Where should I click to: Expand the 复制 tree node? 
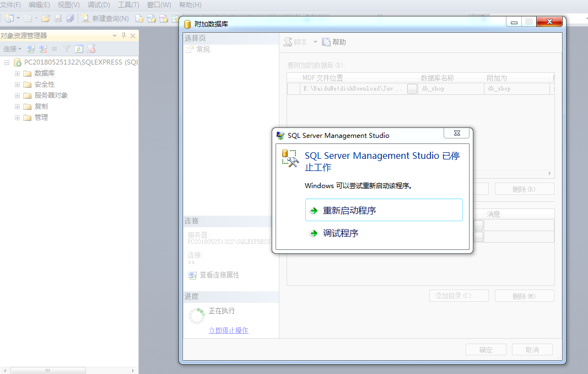[17, 106]
